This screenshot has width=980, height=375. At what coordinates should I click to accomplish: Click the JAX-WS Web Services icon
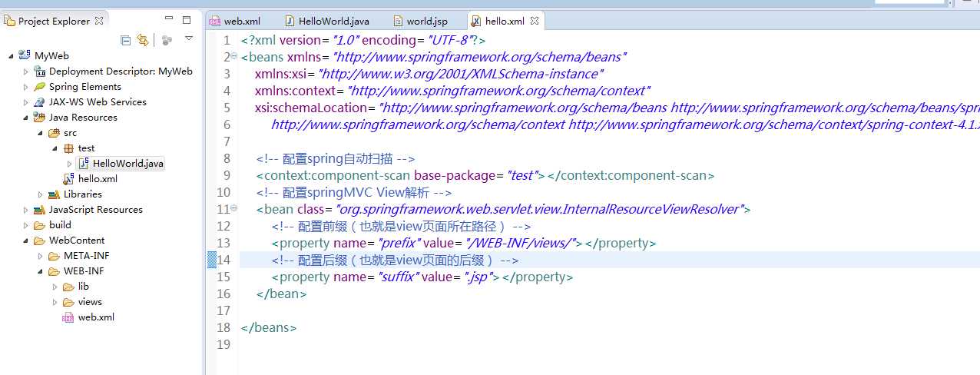40,101
